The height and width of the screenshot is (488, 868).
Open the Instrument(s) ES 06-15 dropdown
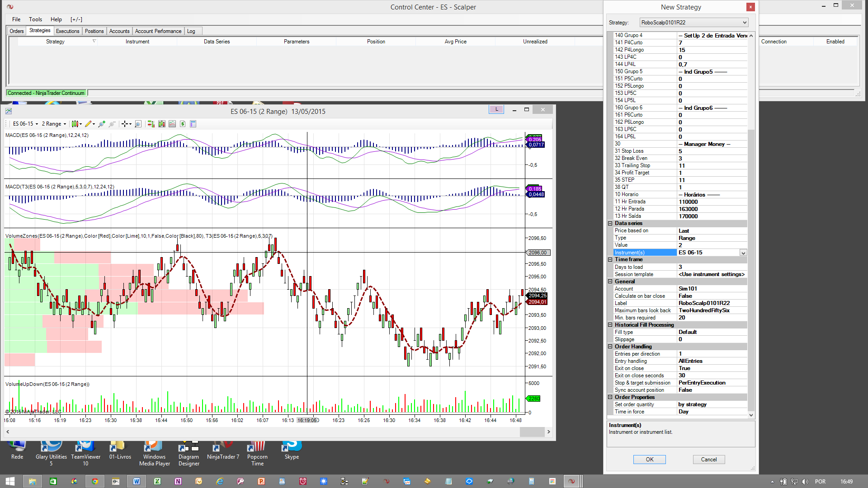click(743, 253)
